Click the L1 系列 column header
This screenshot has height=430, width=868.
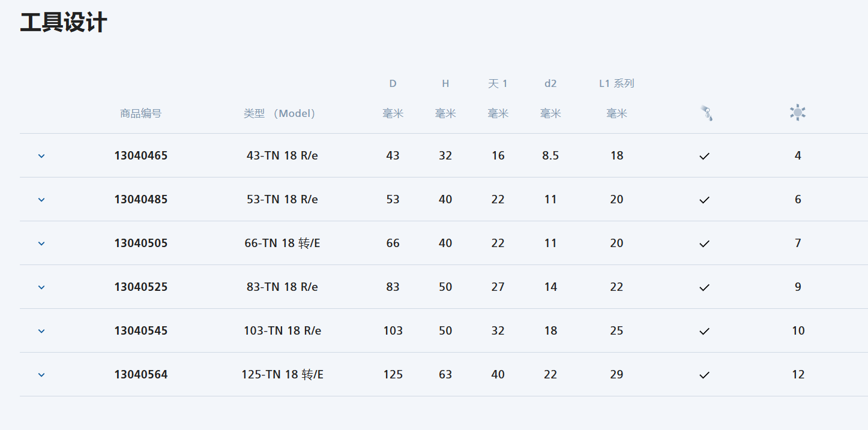(616, 83)
